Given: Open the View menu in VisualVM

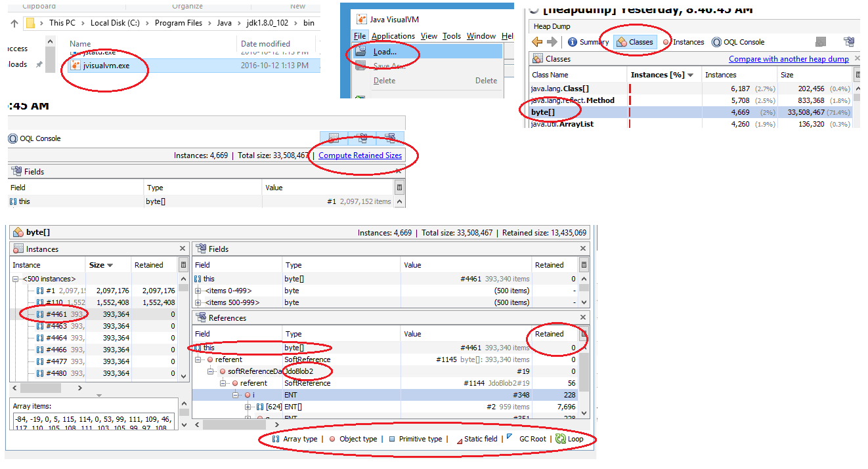Looking at the screenshot, I should coord(429,36).
